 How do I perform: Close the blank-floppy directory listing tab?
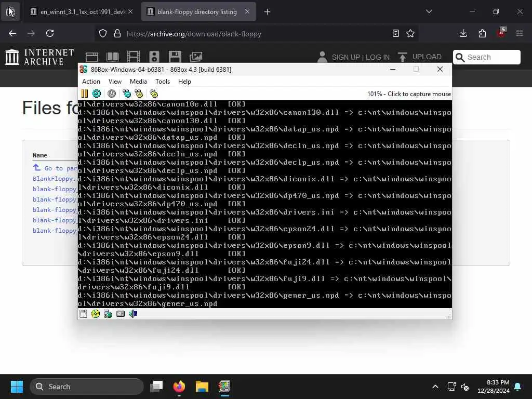tap(247, 11)
